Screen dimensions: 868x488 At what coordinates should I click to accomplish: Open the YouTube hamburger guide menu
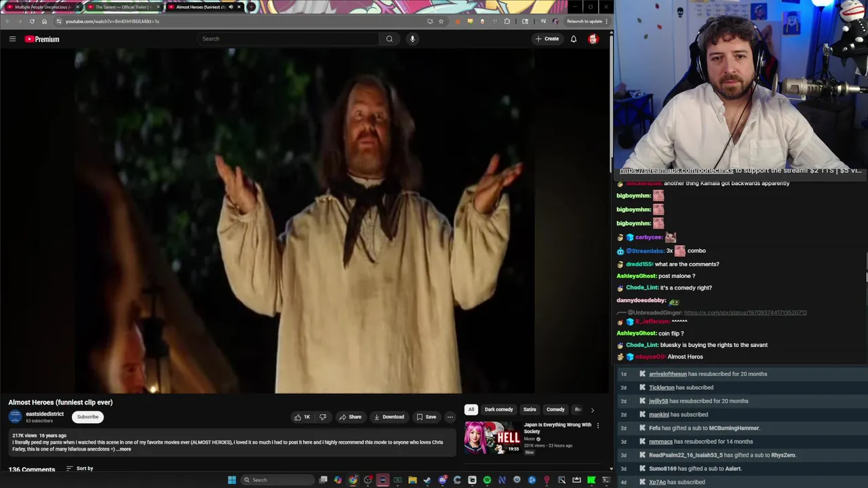[x=12, y=39]
